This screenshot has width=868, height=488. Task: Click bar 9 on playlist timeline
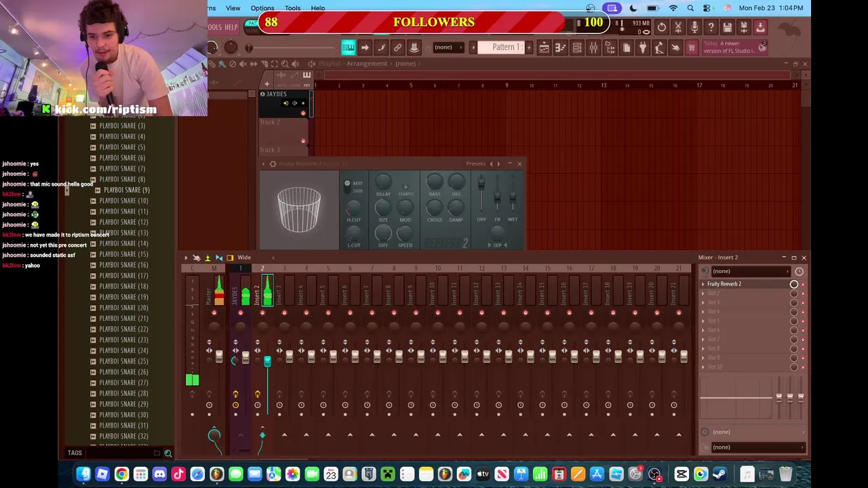[x=507, y=85]
